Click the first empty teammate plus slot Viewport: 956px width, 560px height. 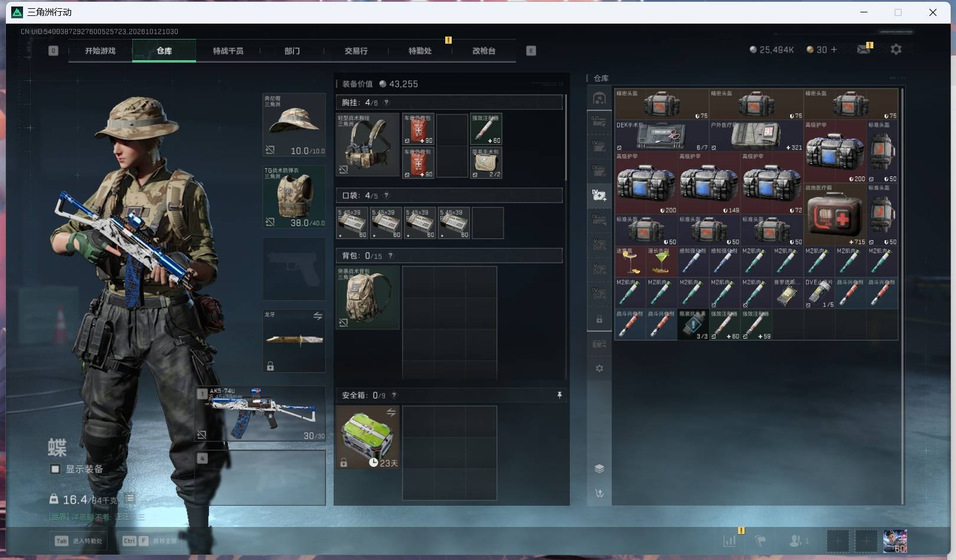[x=837, y=541]
